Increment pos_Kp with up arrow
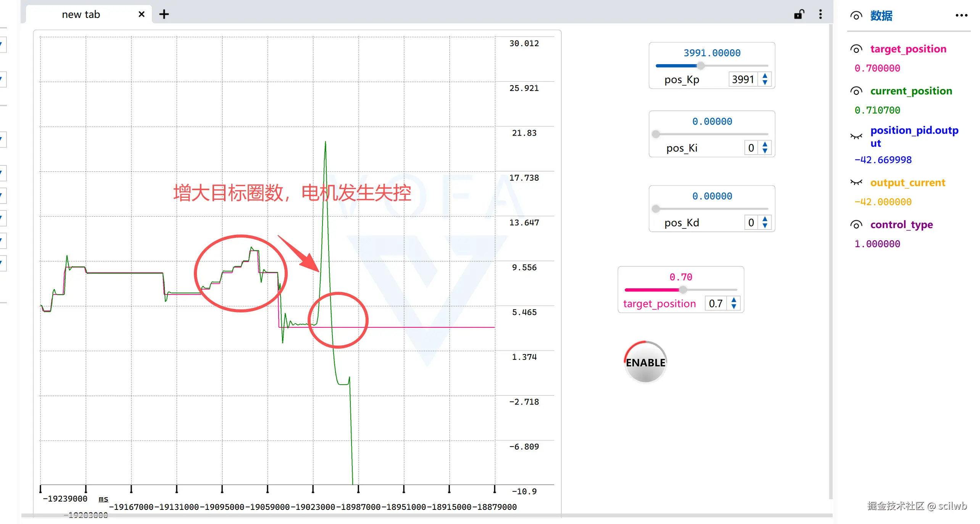 pyautogui.click(x=765, y=76)
